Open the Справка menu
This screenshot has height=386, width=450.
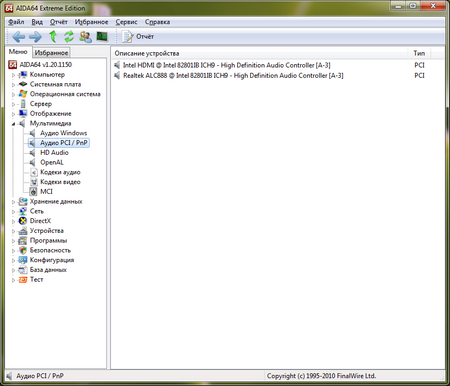[x=157, y=22]
